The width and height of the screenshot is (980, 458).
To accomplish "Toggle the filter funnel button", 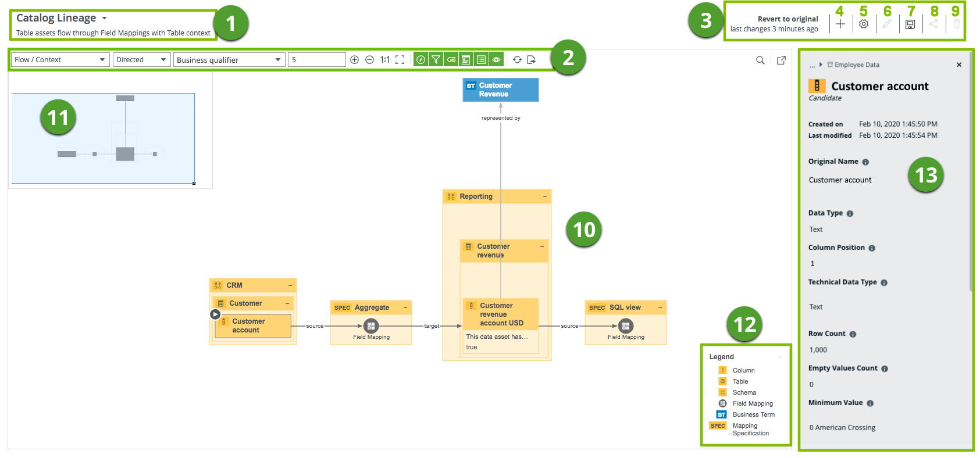I will 436,60.
